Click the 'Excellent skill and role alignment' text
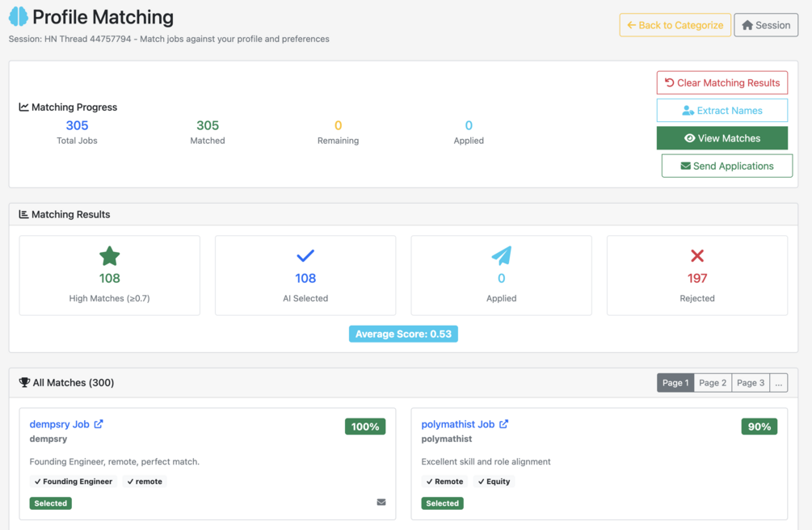The width and height of the screenshot is (812, 530). coord(486,461)
